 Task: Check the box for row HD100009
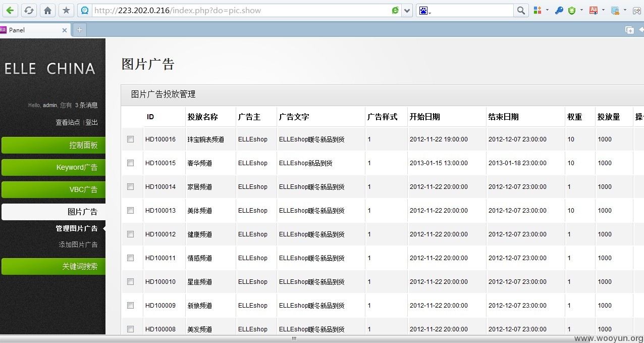click(130, 305)
